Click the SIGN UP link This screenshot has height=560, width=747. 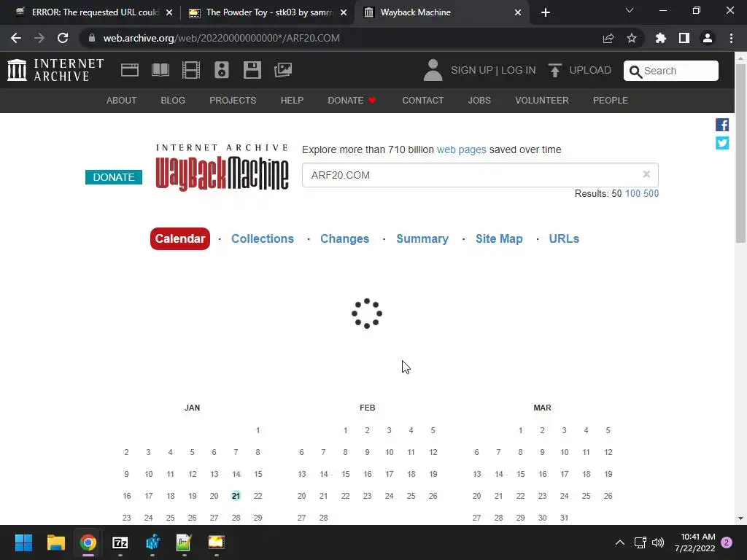coord(472,70)
